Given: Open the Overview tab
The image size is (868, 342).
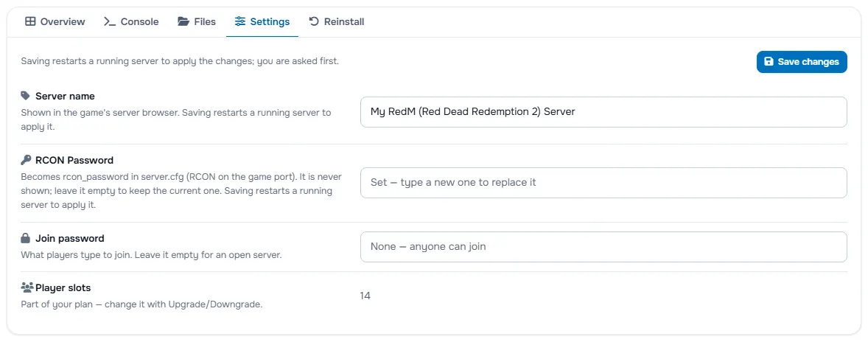Looking at the screenshot, I should click(55, 21).
